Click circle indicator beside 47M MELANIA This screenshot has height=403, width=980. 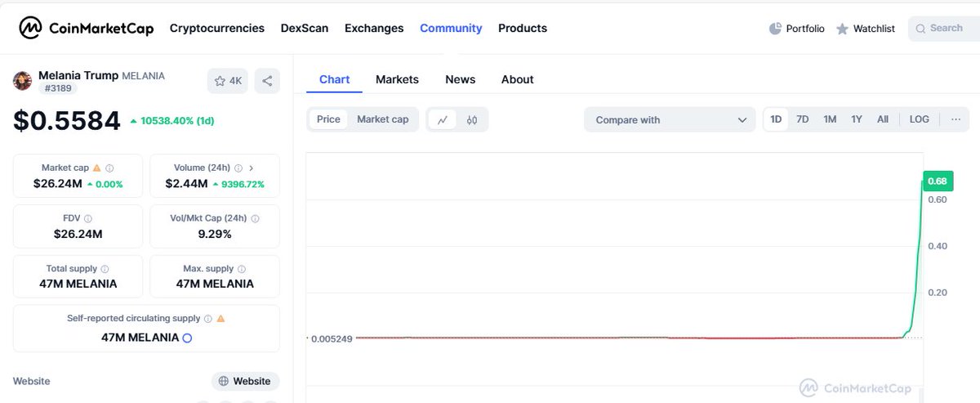(187, 338)
